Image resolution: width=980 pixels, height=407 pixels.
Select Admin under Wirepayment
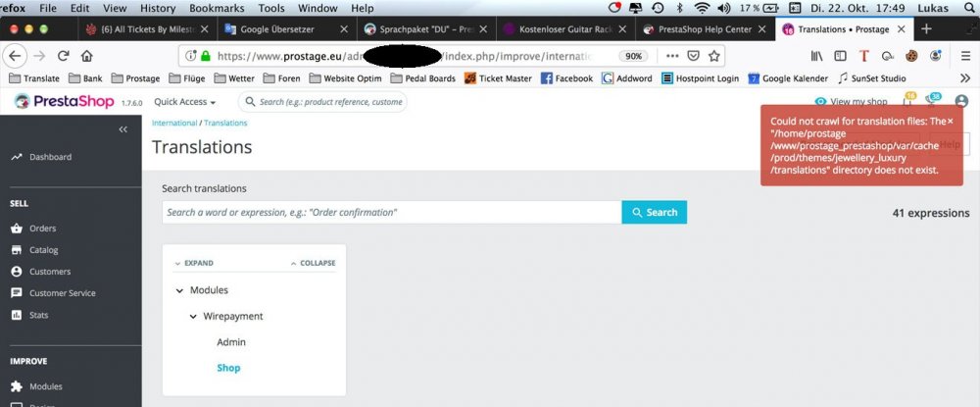pos(231,342)
